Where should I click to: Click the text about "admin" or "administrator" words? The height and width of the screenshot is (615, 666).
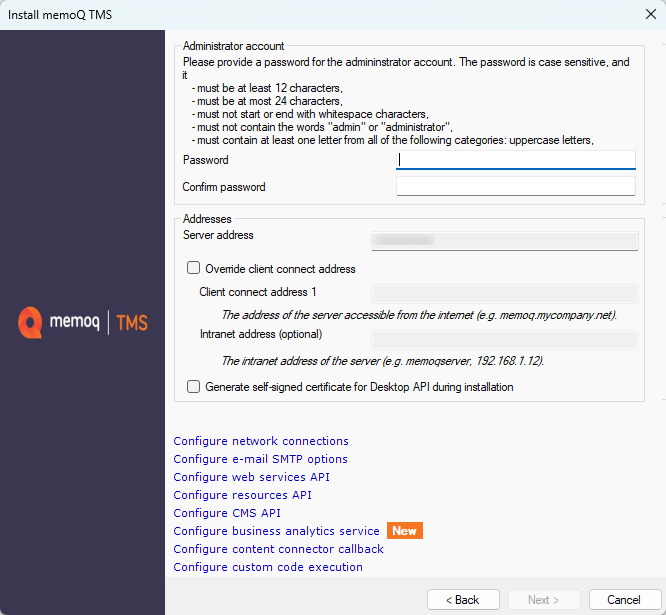point(322,127)
